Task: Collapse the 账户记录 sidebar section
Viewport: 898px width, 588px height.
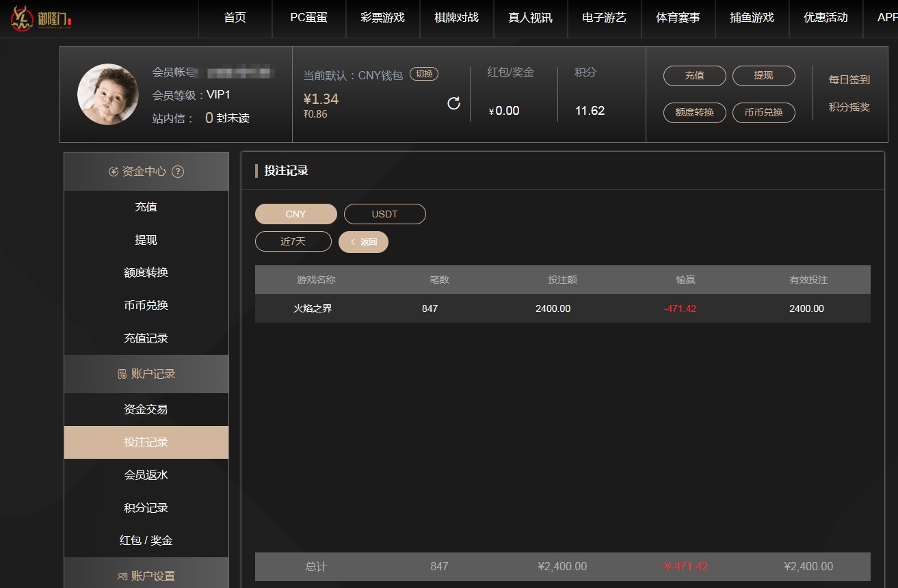Action: click(146, 374)
